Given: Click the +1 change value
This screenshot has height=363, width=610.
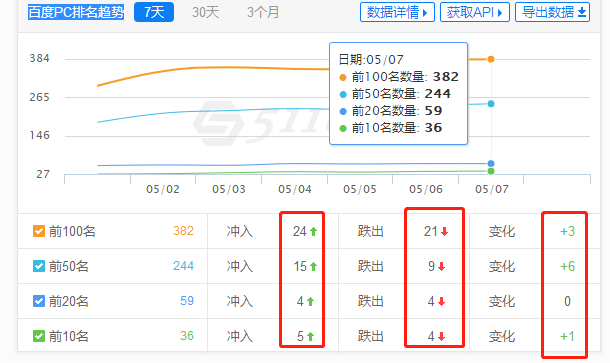Looking at the screenshot, I should 567,336.
